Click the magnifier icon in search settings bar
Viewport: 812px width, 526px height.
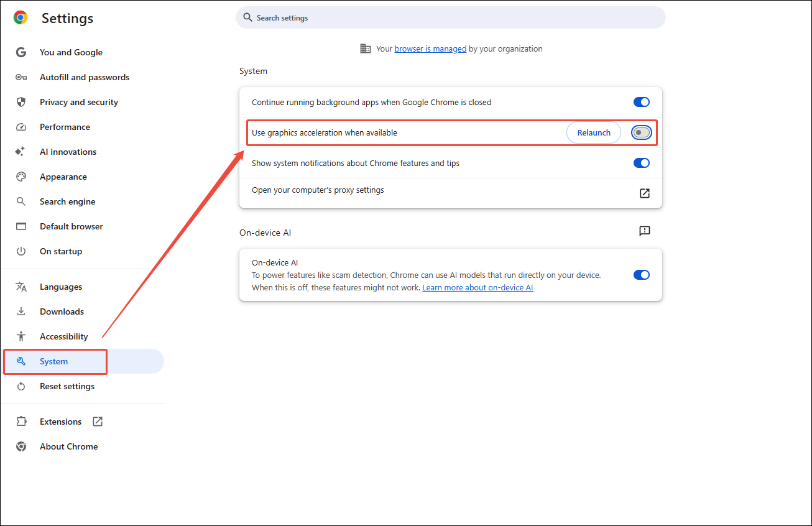[x=248, y=17]
